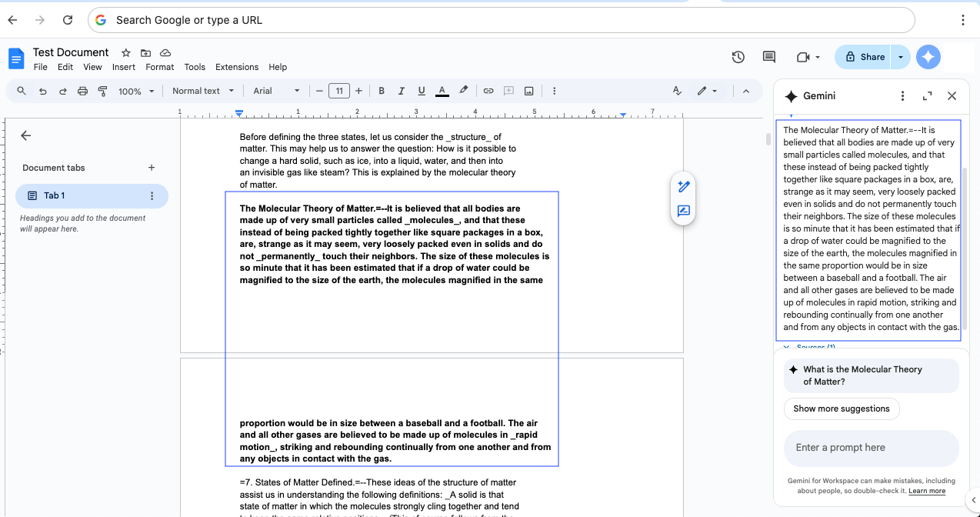Click the Test Document title
980x517 pixels.
(x=71, y=52)
